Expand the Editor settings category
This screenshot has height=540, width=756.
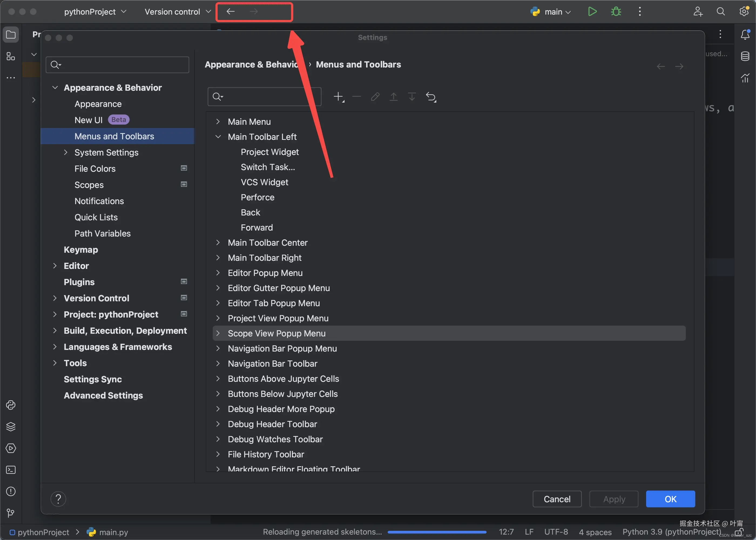(x=55, y=266)
